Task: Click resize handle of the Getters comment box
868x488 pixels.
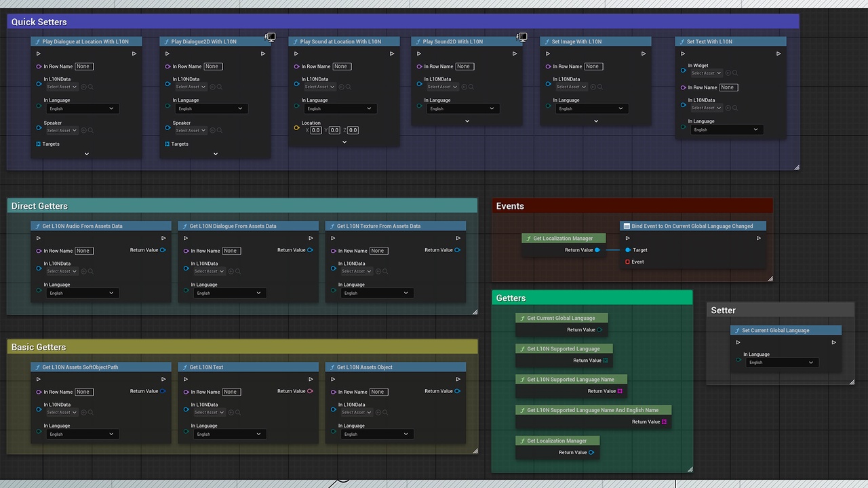Action: point(690,469)
